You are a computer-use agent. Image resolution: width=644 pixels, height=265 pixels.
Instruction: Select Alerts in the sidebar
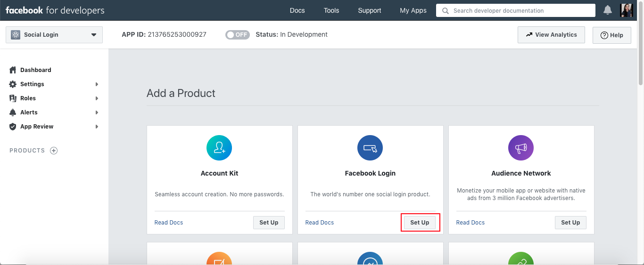29,112
